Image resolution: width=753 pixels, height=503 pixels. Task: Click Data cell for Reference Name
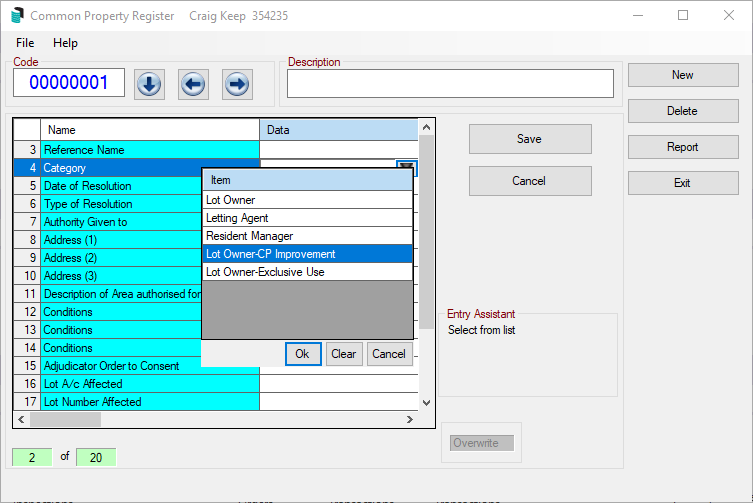pyautogui.click(x=339, y=150)
